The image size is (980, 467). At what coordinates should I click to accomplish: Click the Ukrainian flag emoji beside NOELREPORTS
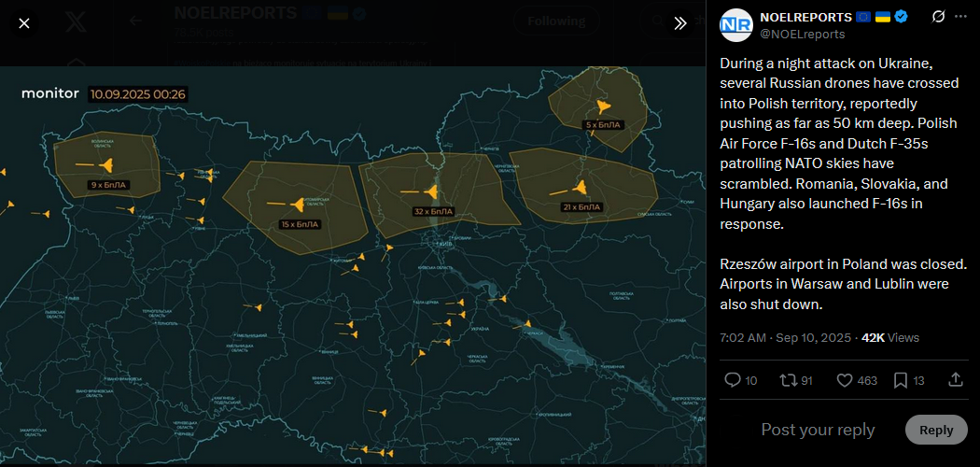click(883, 17)
